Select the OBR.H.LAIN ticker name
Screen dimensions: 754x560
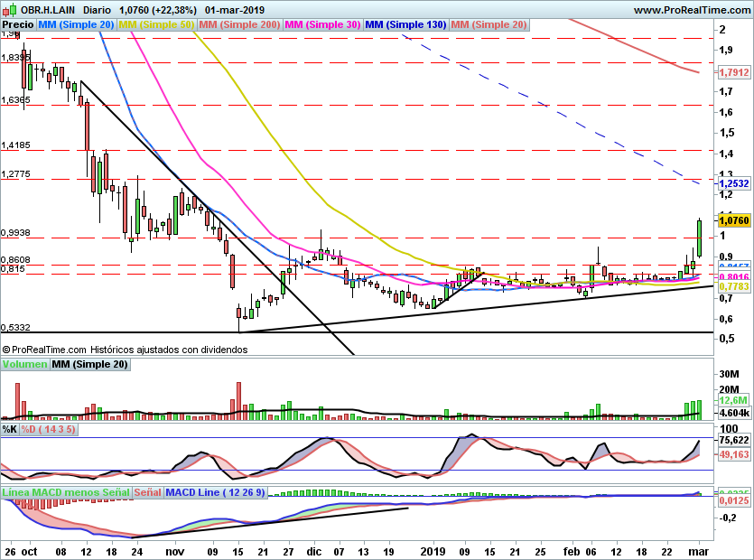pos(49,9)
